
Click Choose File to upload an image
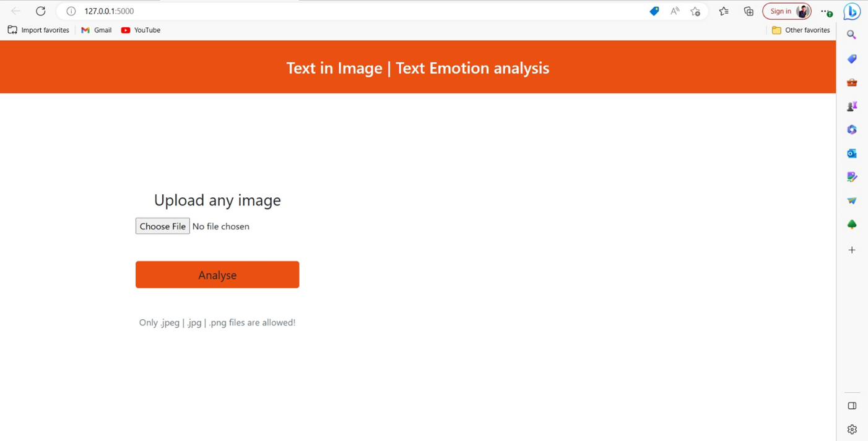[x=162, y=226]
